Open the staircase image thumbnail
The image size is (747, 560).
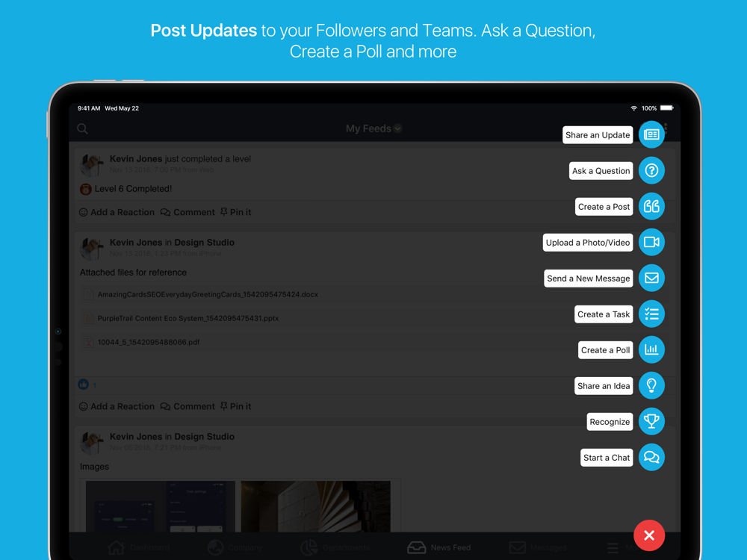click(x=315, y=506)
